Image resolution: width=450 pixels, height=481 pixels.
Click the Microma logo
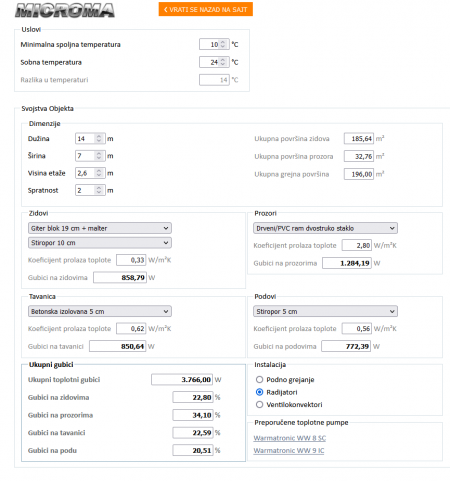[65, 11]
